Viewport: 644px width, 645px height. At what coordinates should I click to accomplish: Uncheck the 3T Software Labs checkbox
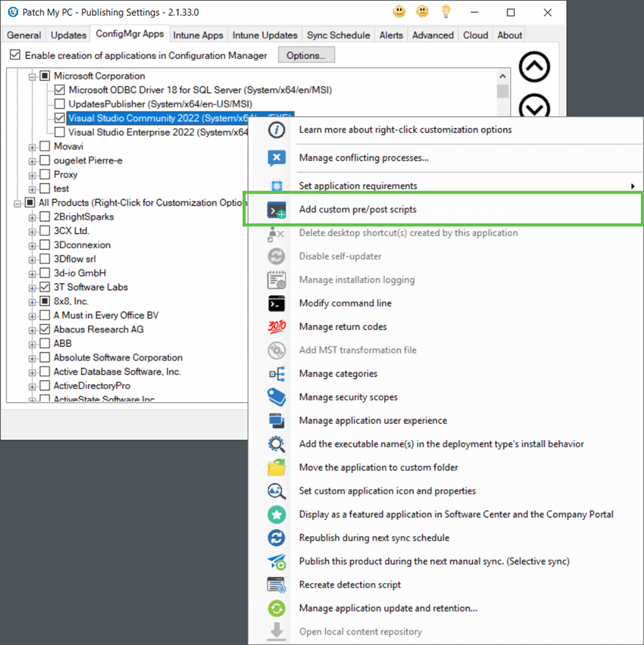pyautogui.click(x=45, y=287)
